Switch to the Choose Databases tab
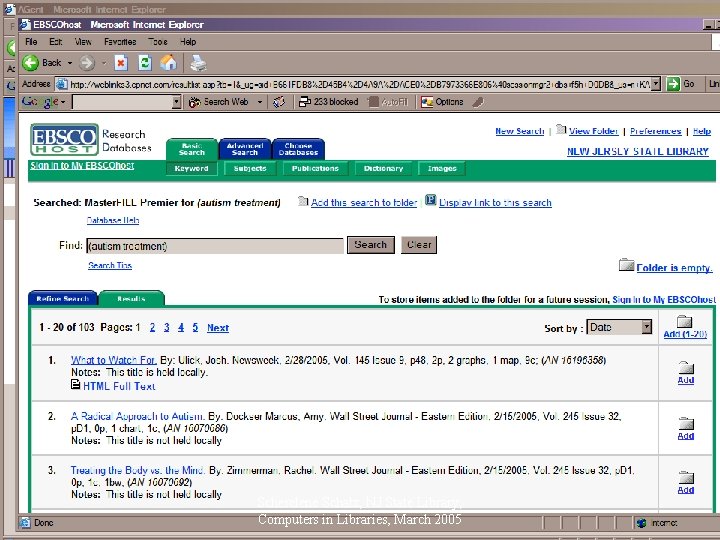The width and height of the screenshot is (720, 540). tap(298, 149)
